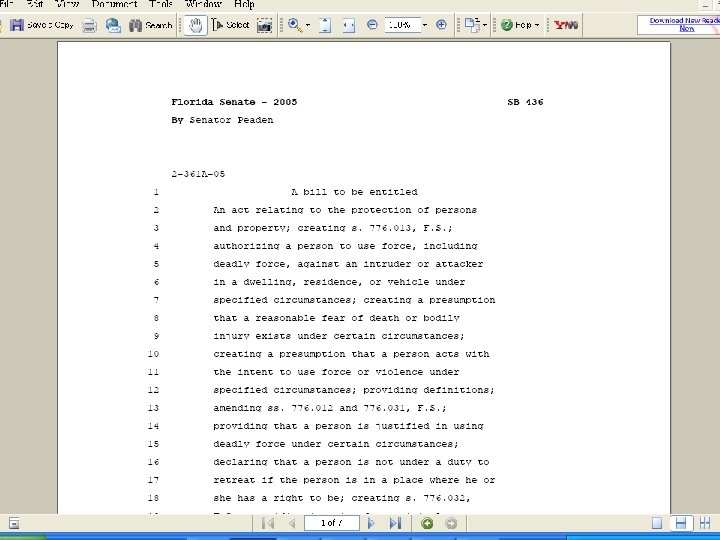This screenshot has height=540, width=720.
Task: Open the Window menu
Action: pyautogui.click(x=203, y=5)
